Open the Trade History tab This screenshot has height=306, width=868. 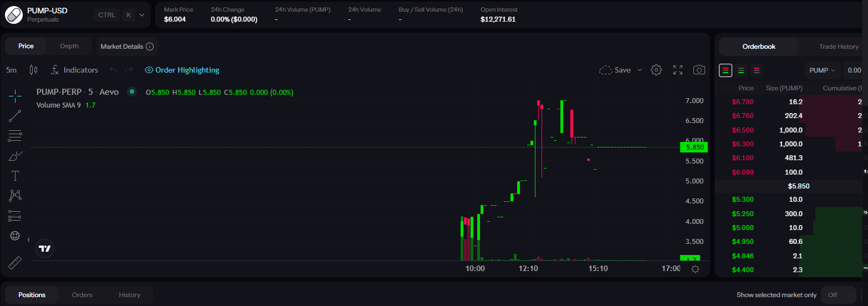coord(839,47)
